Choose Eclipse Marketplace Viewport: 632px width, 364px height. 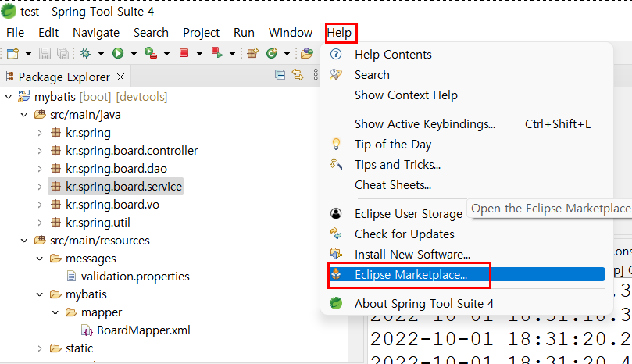coord(466,275)
